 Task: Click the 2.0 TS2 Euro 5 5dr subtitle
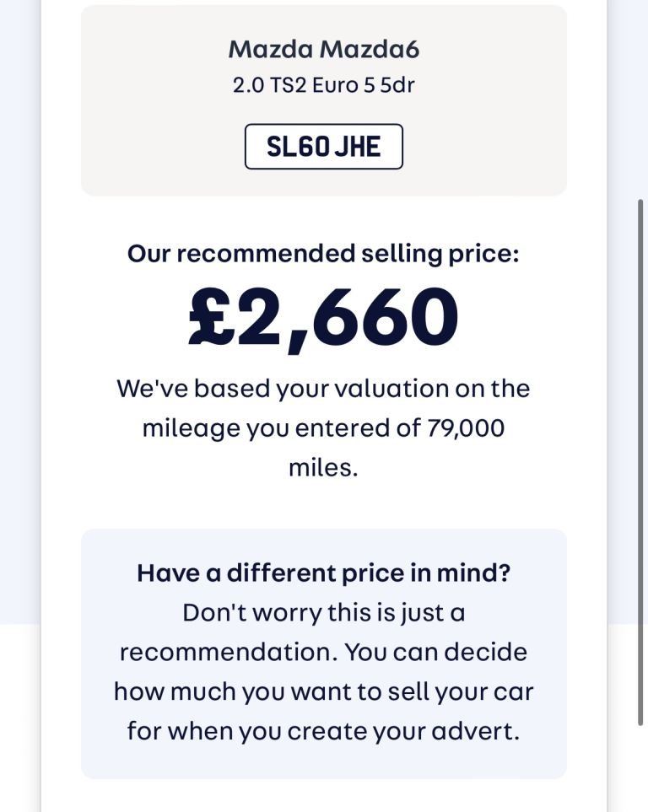tap(323, 85)
